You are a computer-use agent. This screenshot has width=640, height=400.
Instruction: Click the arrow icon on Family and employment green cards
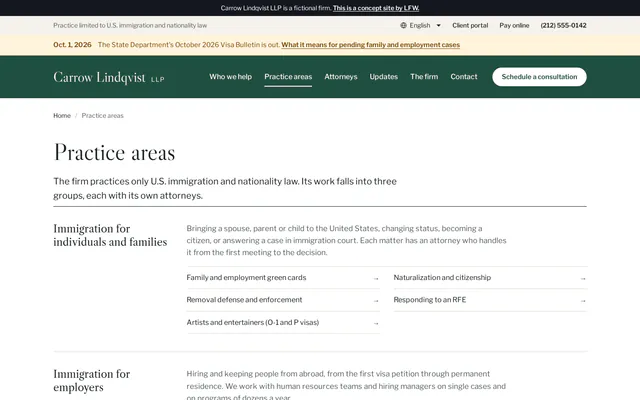point(376,278)
